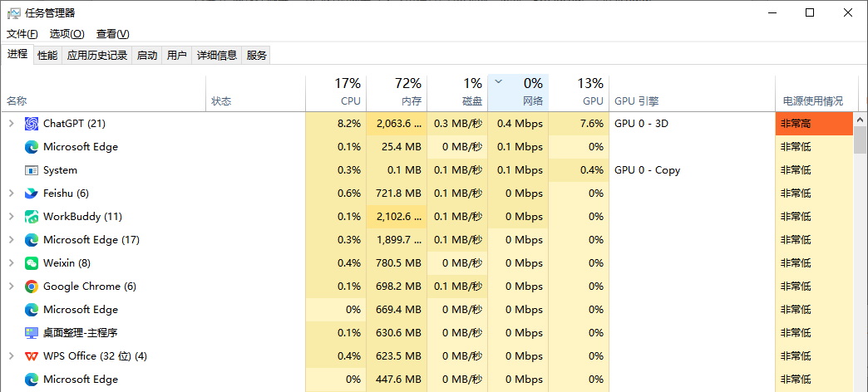Expand the Google Chrome (6) group
868x392 pixels.
[x=11, y=287]
